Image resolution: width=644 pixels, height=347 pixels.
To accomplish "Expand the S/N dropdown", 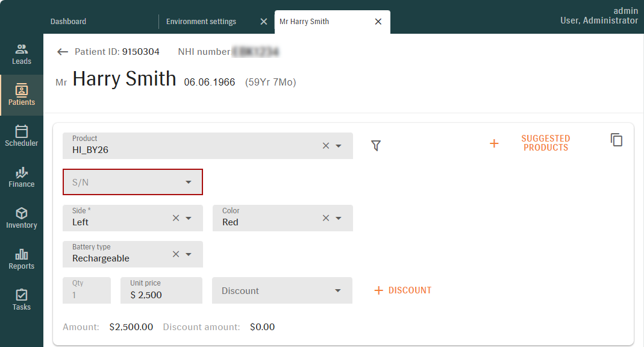I will pyautogui.click(x=189, y=182).
